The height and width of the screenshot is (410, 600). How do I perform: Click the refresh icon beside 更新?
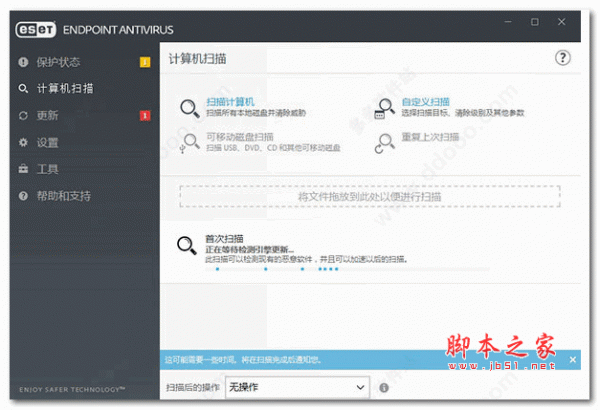tap(23, 116)
